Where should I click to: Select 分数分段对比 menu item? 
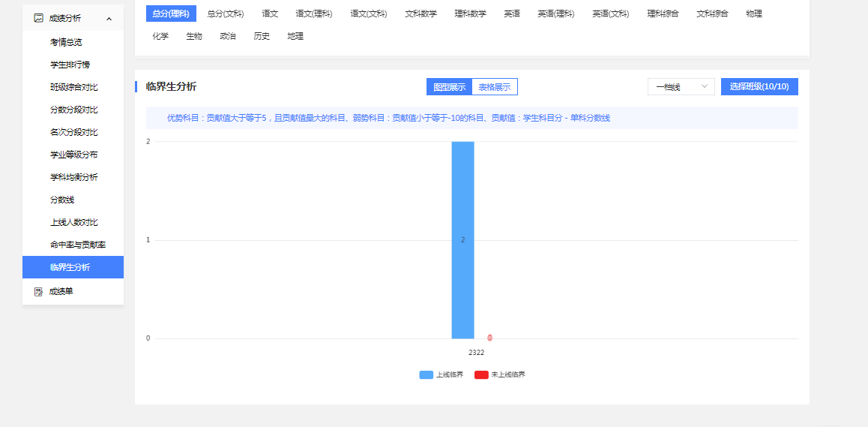coord(73,110)
